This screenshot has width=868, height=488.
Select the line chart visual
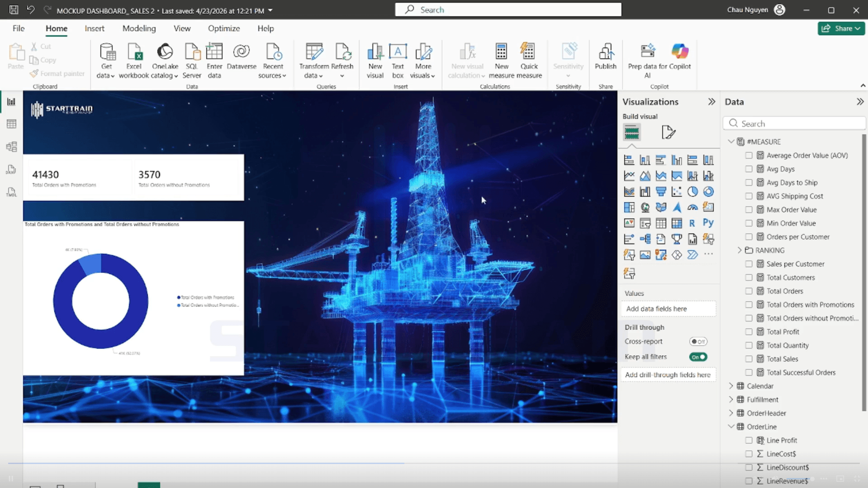click(x=629, y=176)
